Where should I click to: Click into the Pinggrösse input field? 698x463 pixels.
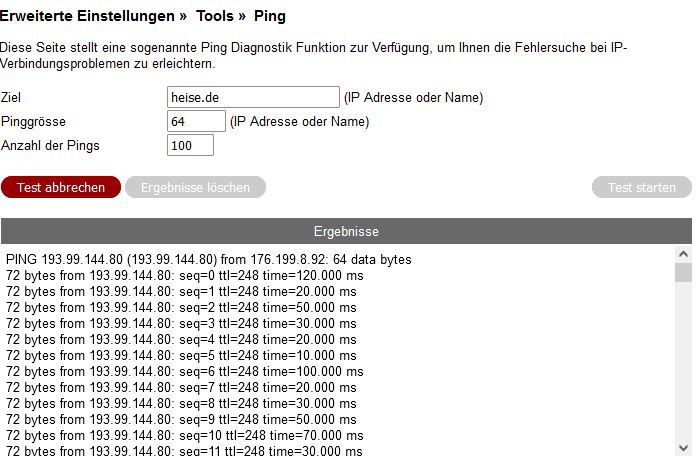click(x=196, y=121)
